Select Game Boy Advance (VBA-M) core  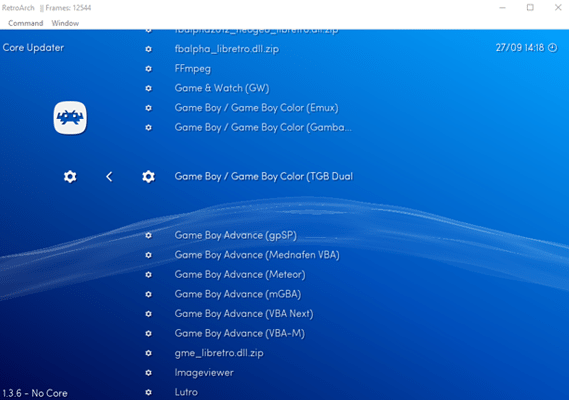tap(240, 334)
